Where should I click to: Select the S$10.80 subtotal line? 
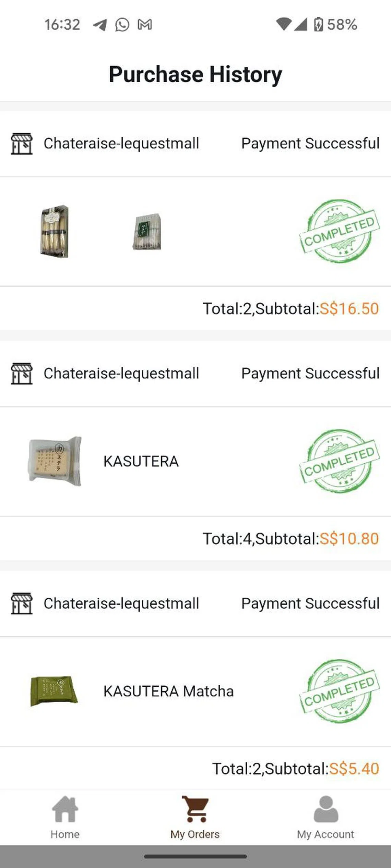point(291,539)
